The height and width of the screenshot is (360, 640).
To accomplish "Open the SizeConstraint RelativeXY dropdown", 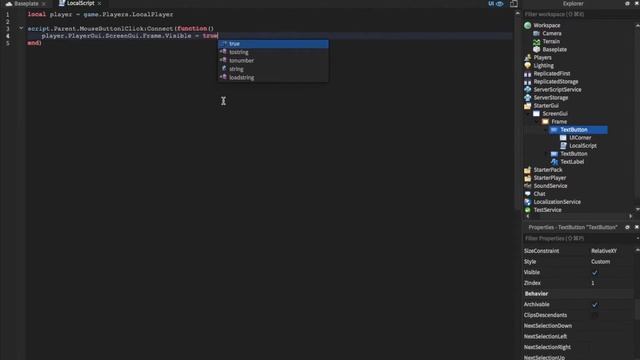I will click(x=611, y=251).
